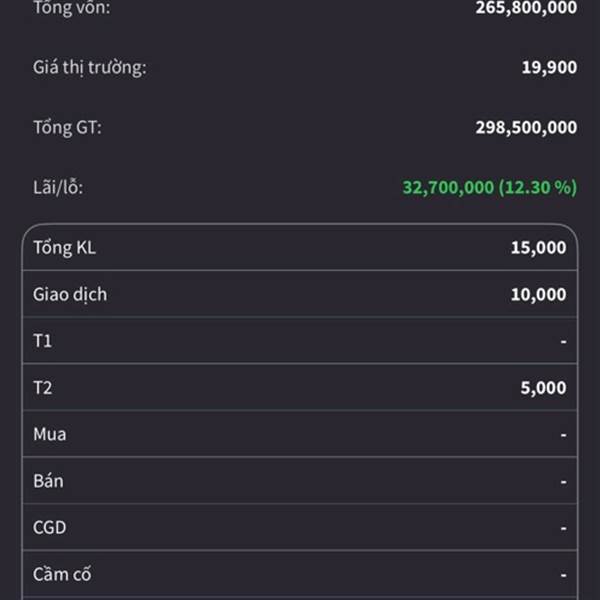This screenshot has height=600, width=600.
Task: Select the Giao dịch value 10,000
Action: [538, 294]
